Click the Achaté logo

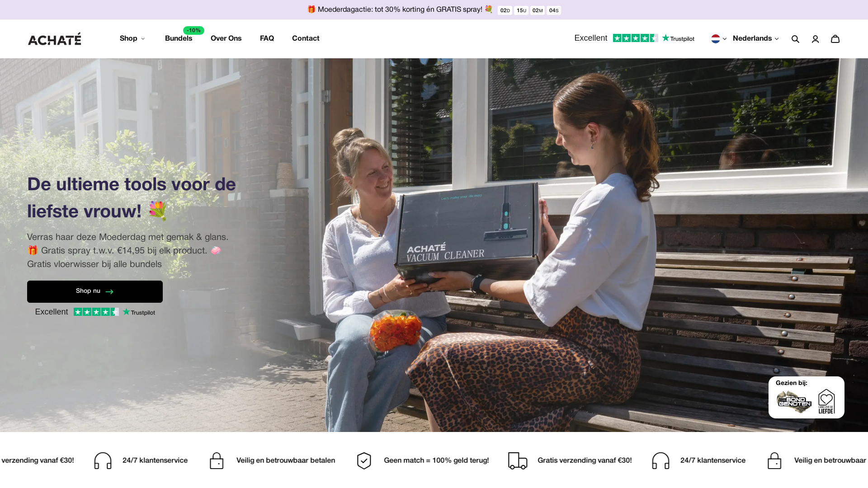[x=55, y=39]
